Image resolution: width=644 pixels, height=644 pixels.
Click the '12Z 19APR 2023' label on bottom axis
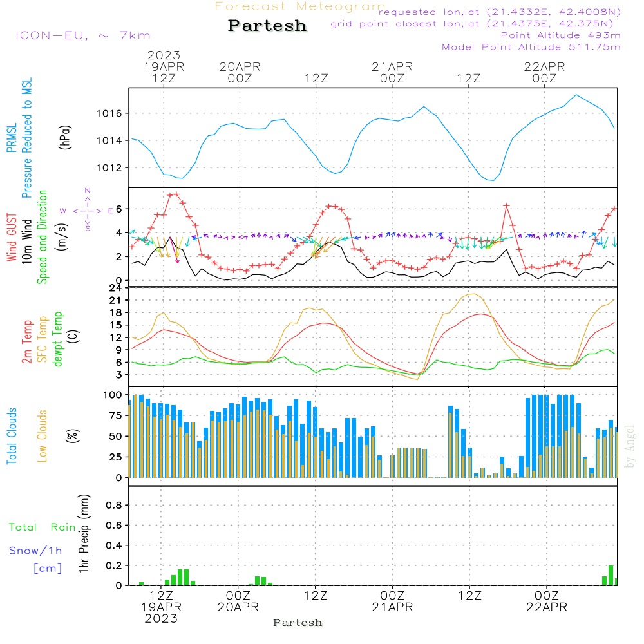[161, 607]
